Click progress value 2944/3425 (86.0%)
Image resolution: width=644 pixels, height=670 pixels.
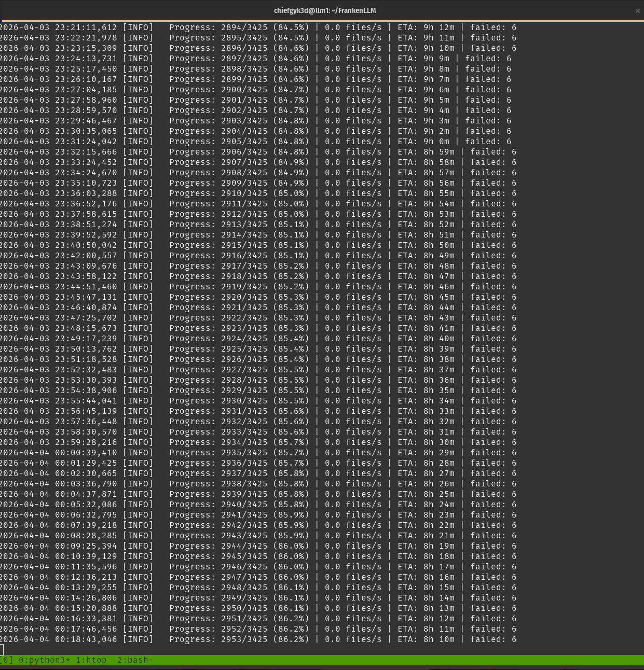265,546
